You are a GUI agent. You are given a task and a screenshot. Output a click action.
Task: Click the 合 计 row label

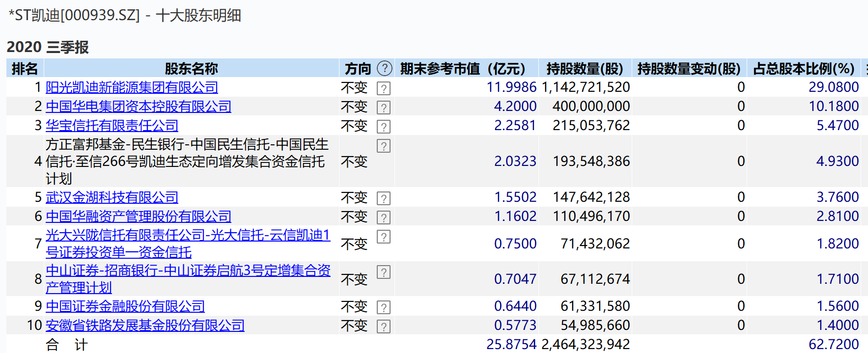67,345
